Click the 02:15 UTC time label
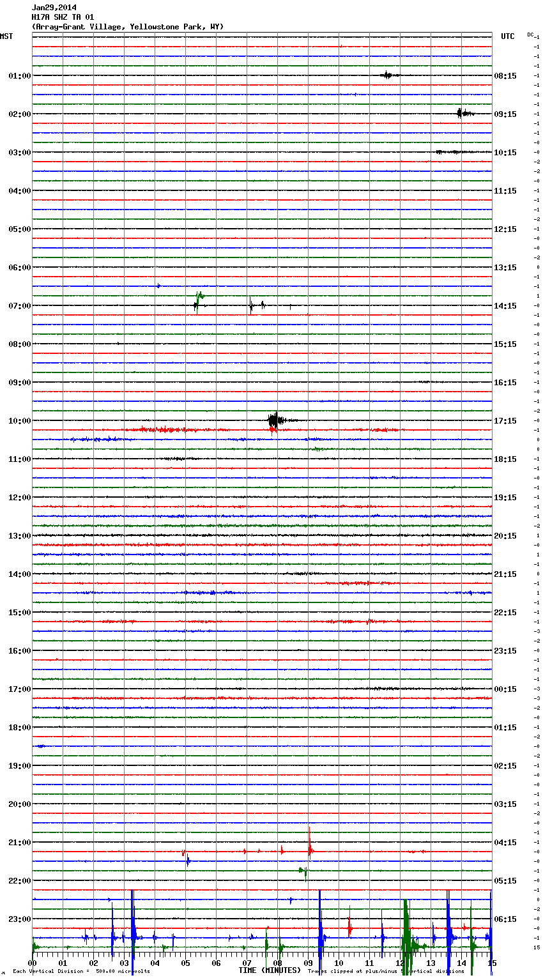 click(x=505, y=766)
